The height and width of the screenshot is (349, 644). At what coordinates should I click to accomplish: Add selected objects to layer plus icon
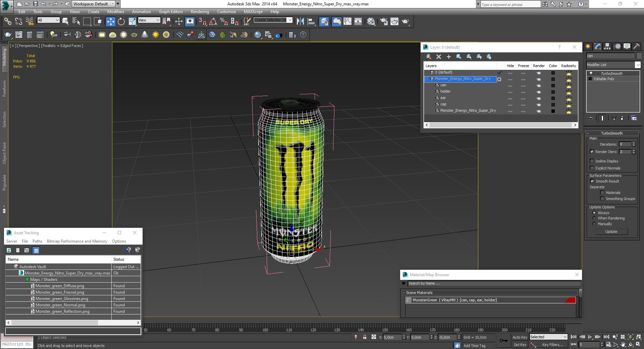click(x=449, y=57)
